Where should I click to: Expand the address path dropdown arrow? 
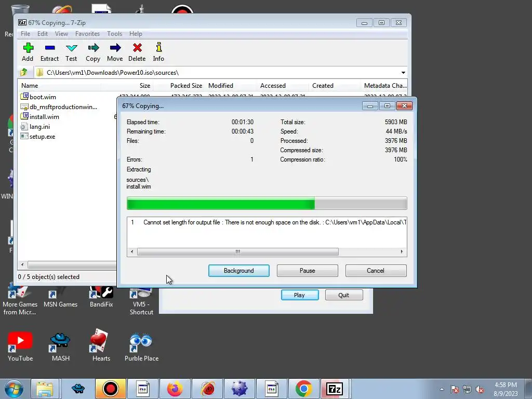click(403, 73)
